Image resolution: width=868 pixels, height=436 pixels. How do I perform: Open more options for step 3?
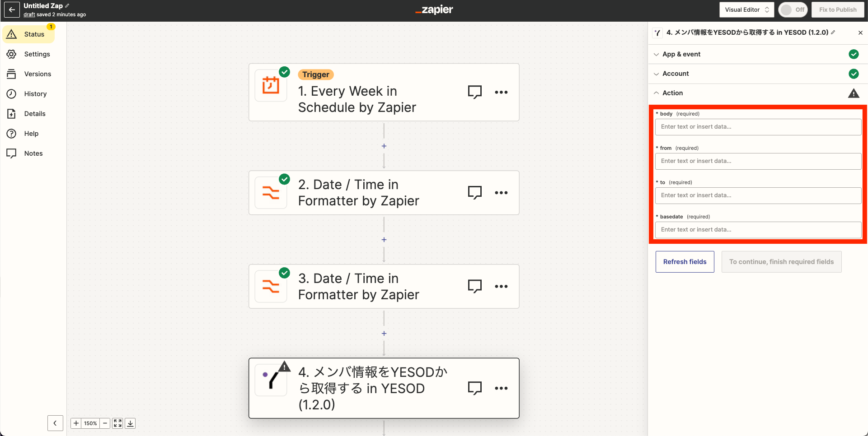501,287
